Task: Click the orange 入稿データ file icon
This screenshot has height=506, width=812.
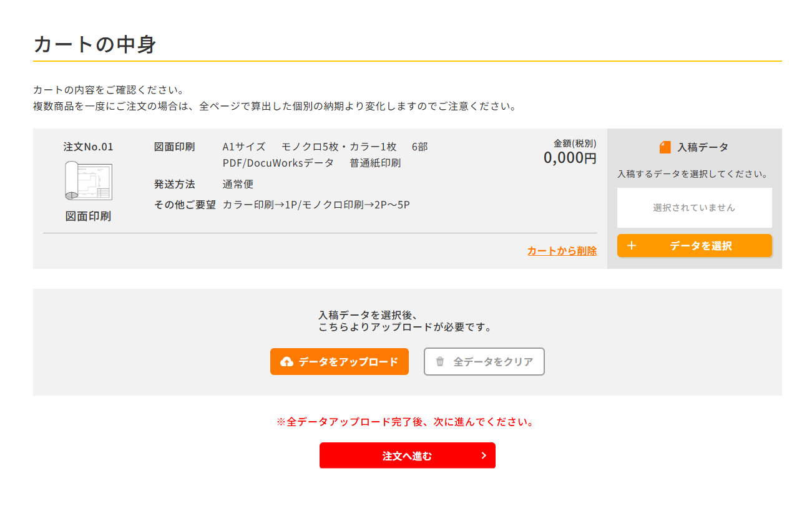Action: tap(665, 147)
